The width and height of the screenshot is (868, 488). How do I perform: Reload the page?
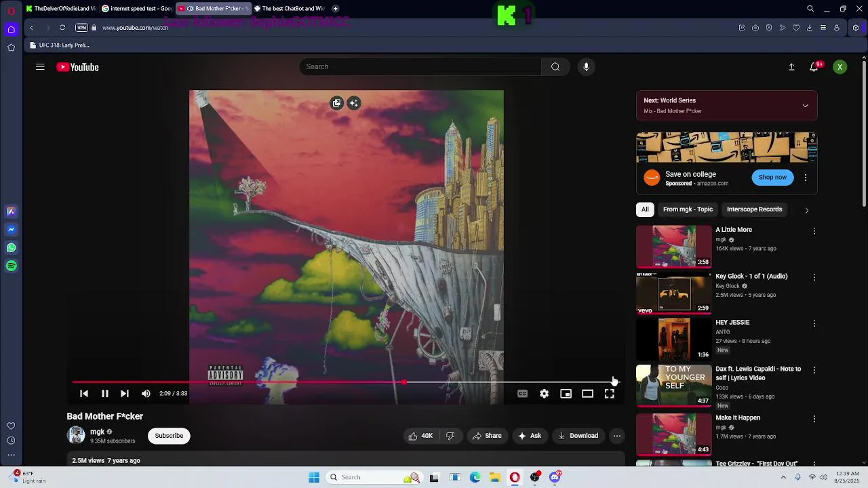click(x=62, y=28)
